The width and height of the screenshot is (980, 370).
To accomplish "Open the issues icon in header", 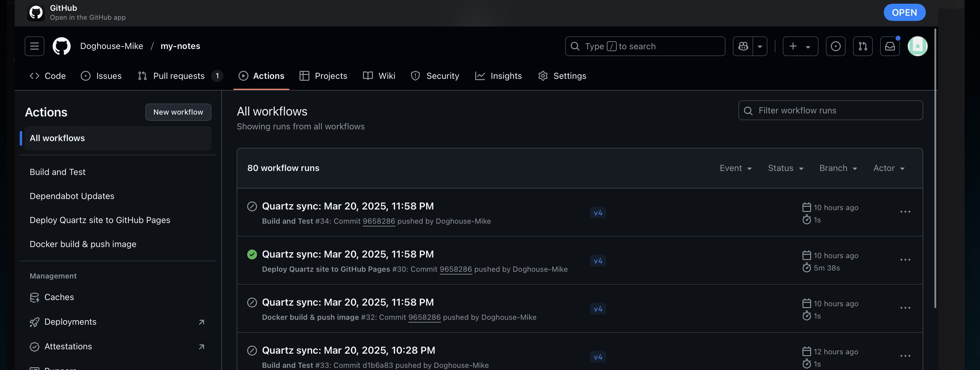I will [x=835, y=46].
